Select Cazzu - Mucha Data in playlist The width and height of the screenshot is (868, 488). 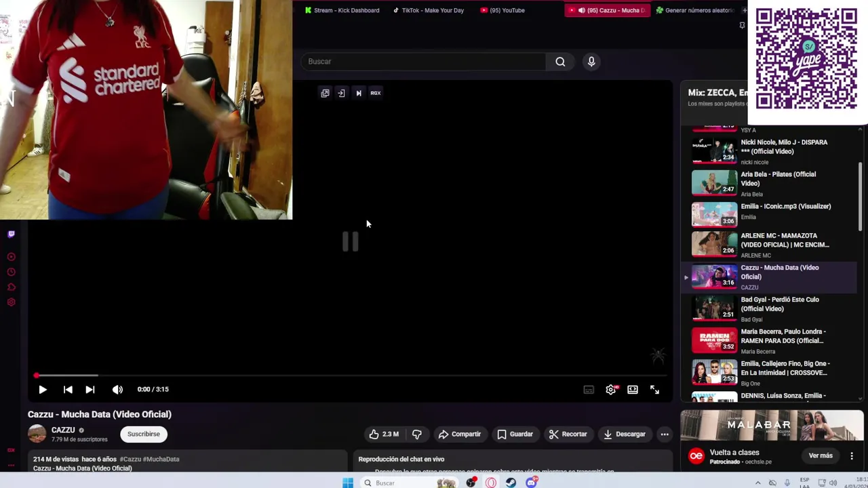click(770, 278)
